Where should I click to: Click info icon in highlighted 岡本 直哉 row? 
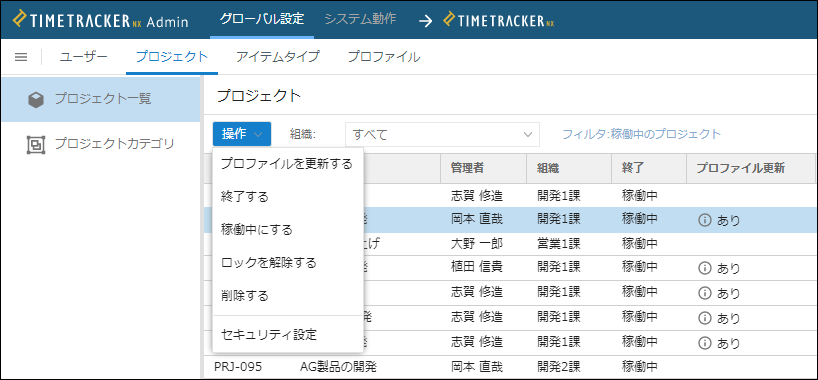705,220
